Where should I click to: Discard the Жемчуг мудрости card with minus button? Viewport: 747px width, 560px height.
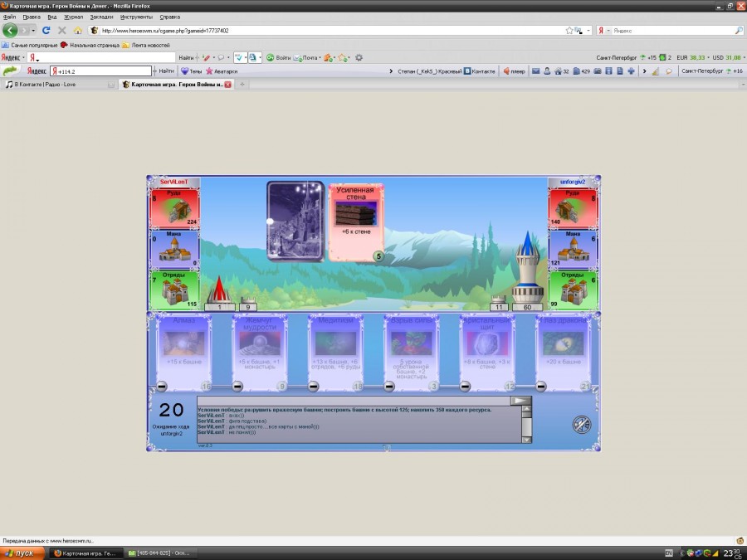(x=237, y=386)
